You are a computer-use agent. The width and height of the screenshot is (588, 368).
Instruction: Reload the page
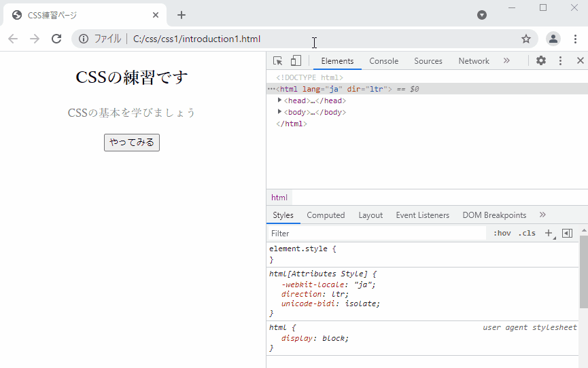pos(56,39)
